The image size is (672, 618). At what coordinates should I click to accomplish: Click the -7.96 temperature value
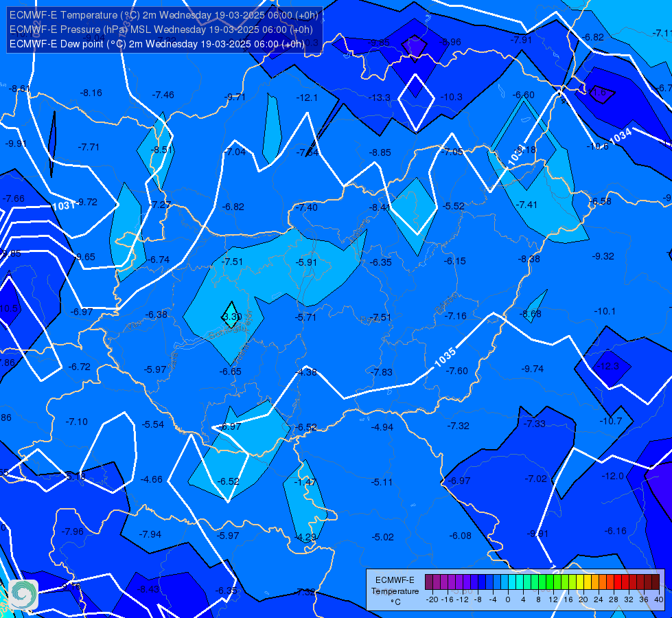[x=73, y=531]
